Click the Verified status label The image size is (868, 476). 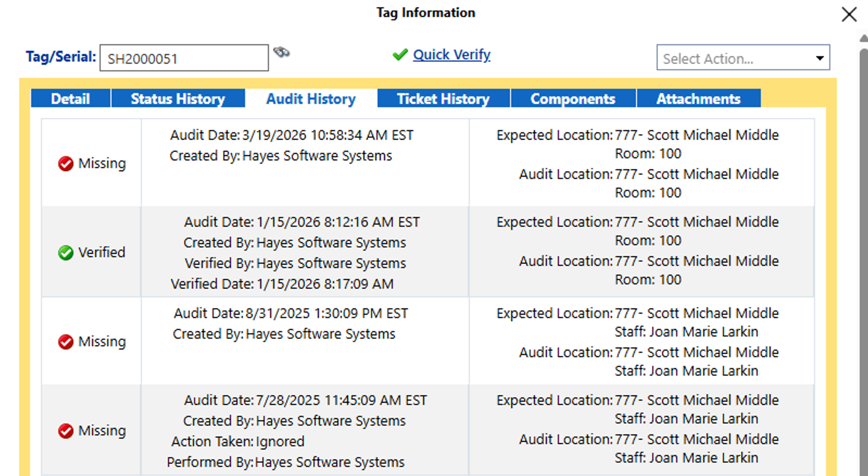click(x=102, y=252)
